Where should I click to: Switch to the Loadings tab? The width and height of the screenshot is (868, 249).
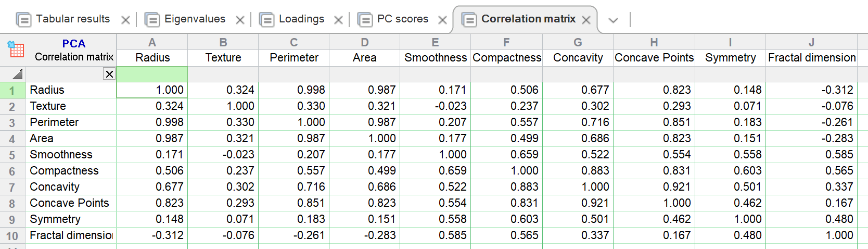pyautogui.click(x=301, y=19)
